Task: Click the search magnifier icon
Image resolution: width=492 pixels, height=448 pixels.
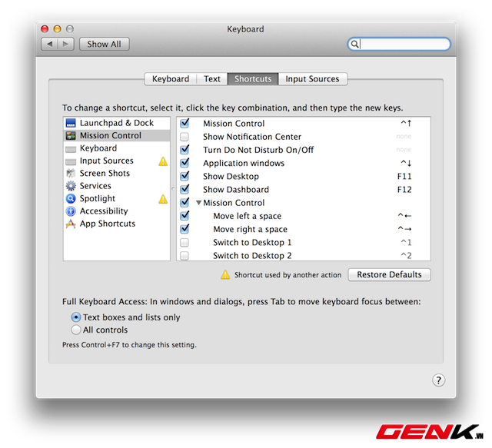Action: [354, 44]
